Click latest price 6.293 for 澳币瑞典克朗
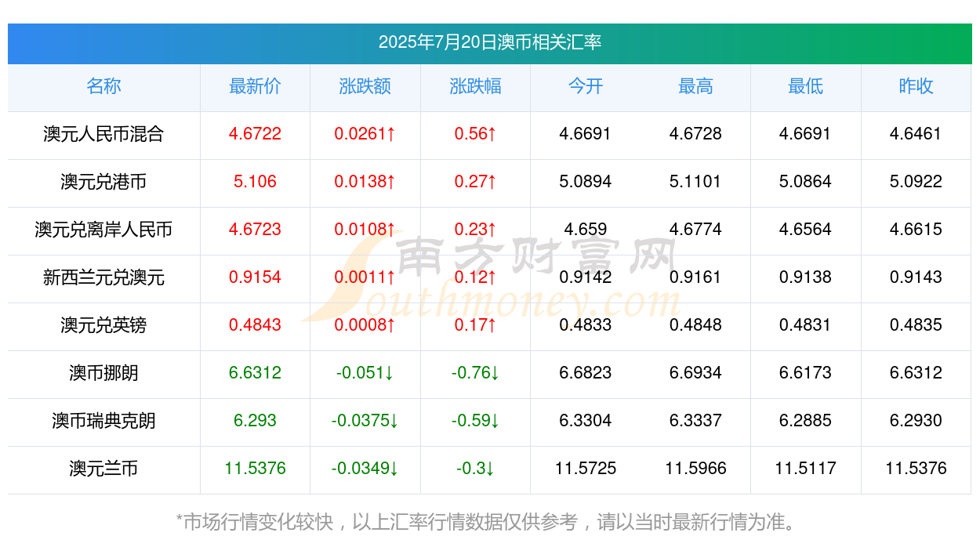Viewport: 980px width, 547px height. [255, 421]
